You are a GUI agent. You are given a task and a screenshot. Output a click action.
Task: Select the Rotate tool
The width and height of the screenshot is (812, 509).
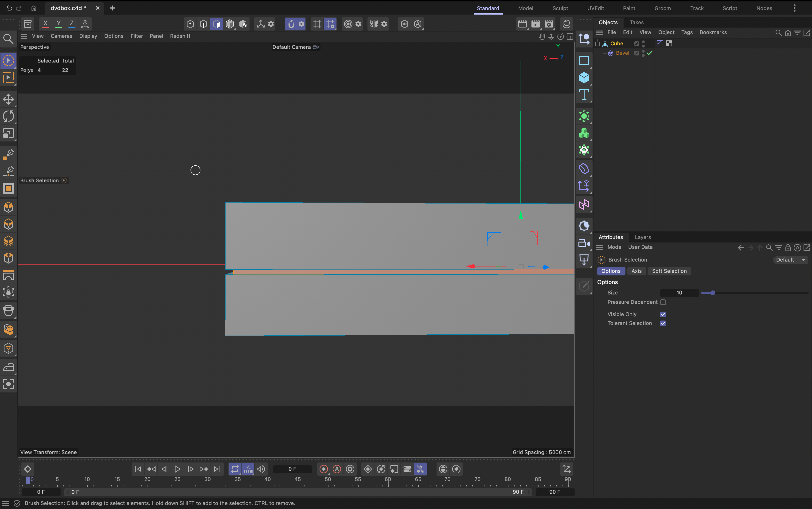(8, 116)
